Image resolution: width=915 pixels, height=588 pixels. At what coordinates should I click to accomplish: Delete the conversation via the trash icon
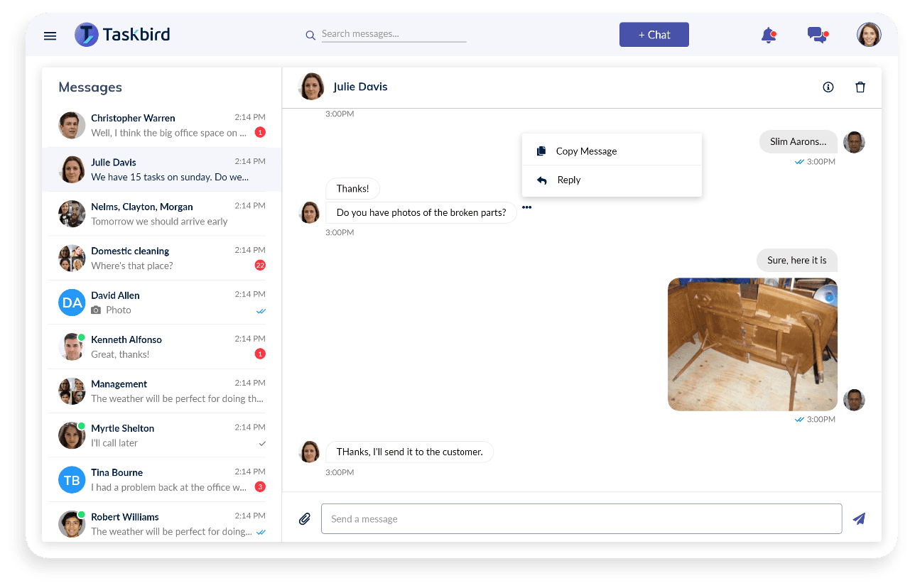pyautogui.click(x=860, y=87)
